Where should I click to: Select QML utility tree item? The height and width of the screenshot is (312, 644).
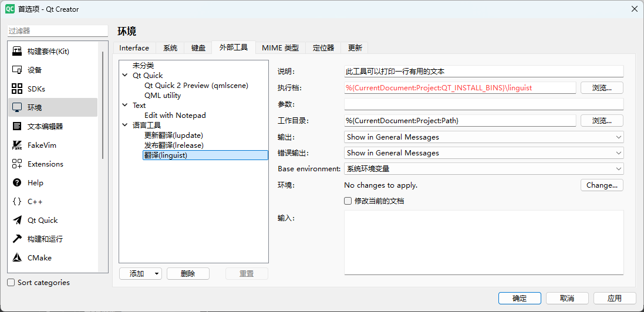(x=163, y=96)
